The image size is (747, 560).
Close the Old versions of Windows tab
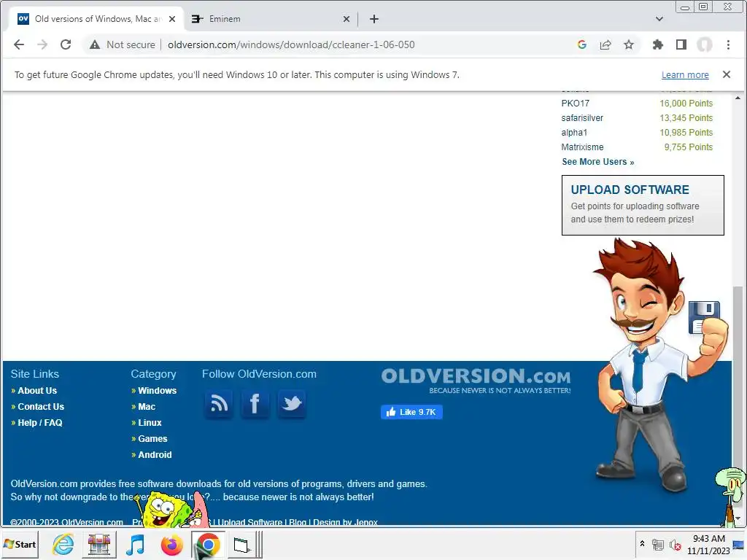[x=172, y=19]
